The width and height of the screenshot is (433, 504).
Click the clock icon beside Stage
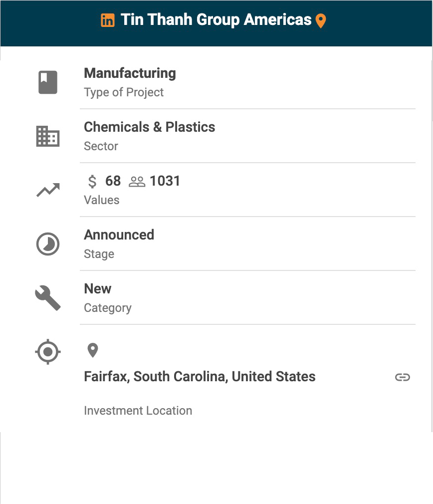[48, 244]
